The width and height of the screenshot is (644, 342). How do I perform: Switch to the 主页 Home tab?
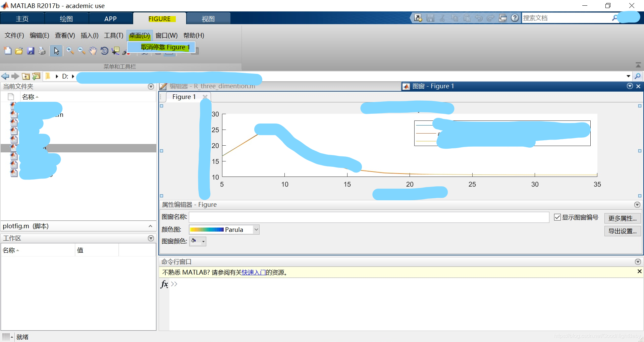(x=22, y=18)
